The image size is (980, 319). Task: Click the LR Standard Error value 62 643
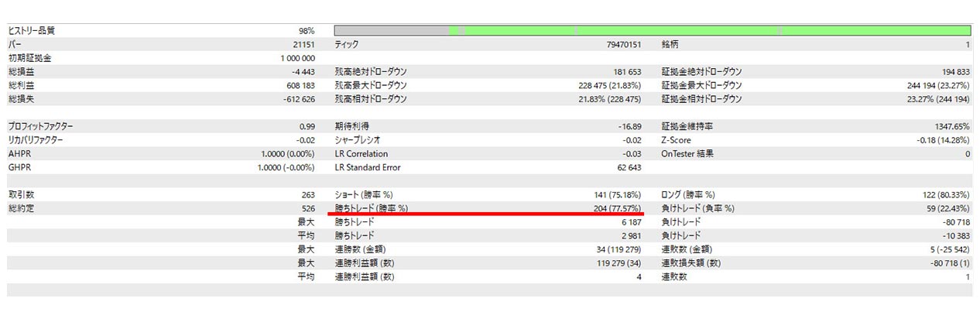626,167
